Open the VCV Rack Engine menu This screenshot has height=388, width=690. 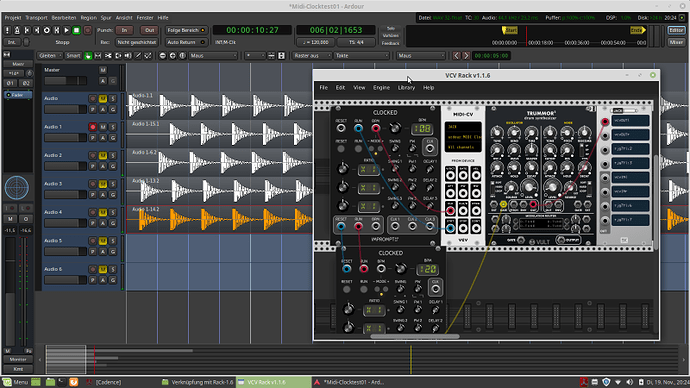coord(381,88)
